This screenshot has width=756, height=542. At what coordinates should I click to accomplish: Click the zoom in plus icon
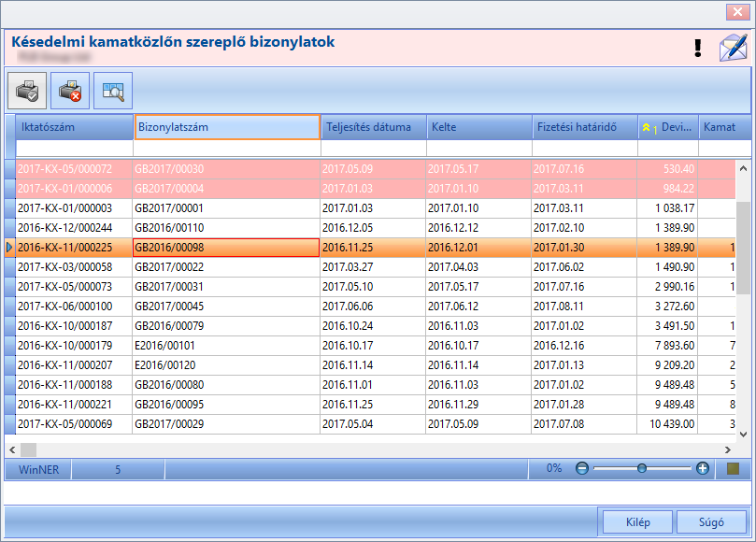tap(703, 468)
